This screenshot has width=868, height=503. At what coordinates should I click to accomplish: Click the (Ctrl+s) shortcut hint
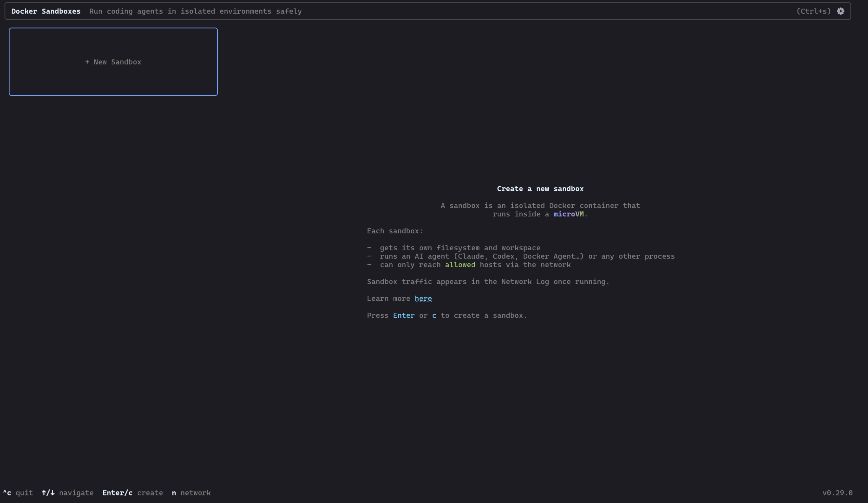click(x=813, y=11)
